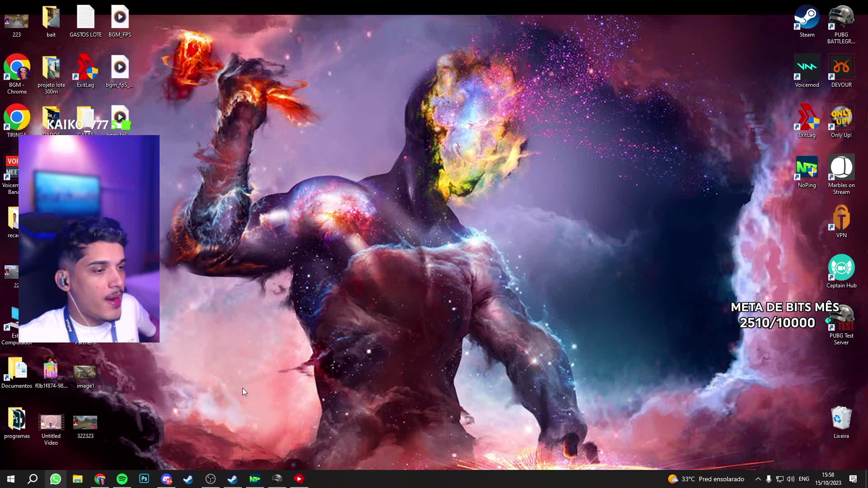The height and width of the screenshot is (488, 868).
Task: Select the BGM_FPS media file
Action: [120, 21]
